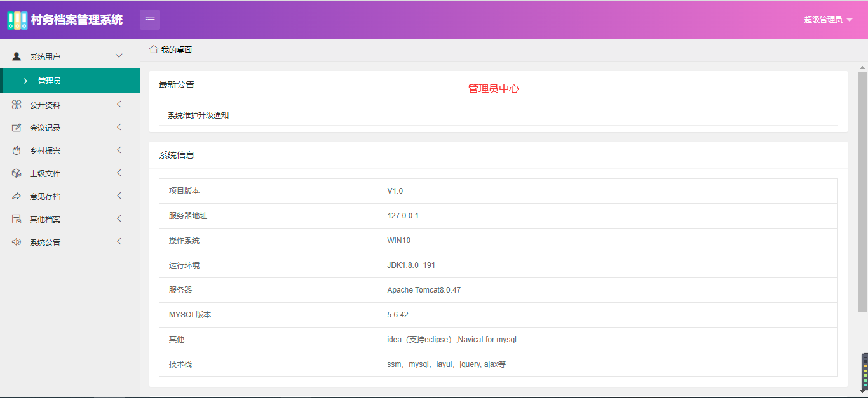Click the 系统用户 person icon
The image size is (868, 398).
pyautogui.click(x=17, y=56)
